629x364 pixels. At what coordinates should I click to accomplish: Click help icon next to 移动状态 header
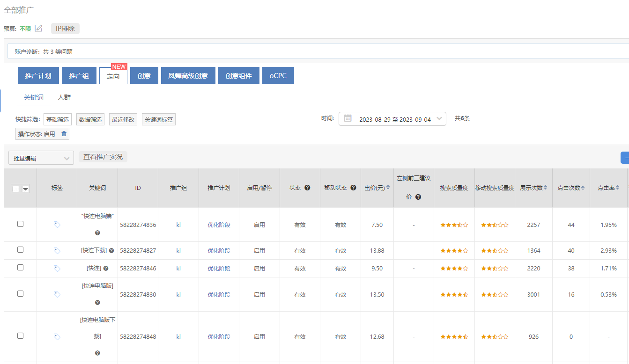(354, 188)
